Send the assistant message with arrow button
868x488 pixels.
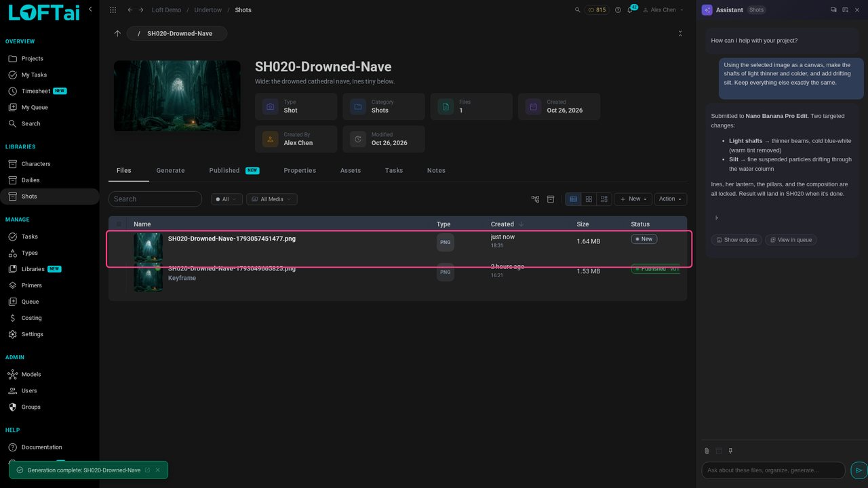(x=859, y=470)
